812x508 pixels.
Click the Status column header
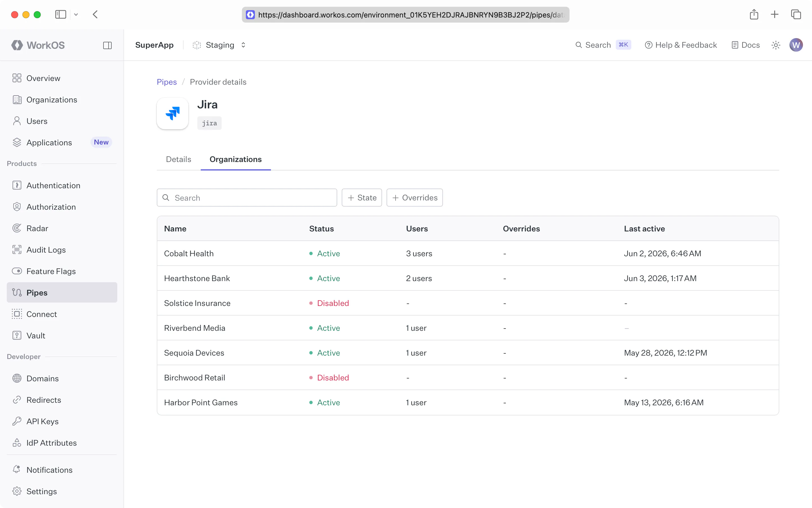321,229
